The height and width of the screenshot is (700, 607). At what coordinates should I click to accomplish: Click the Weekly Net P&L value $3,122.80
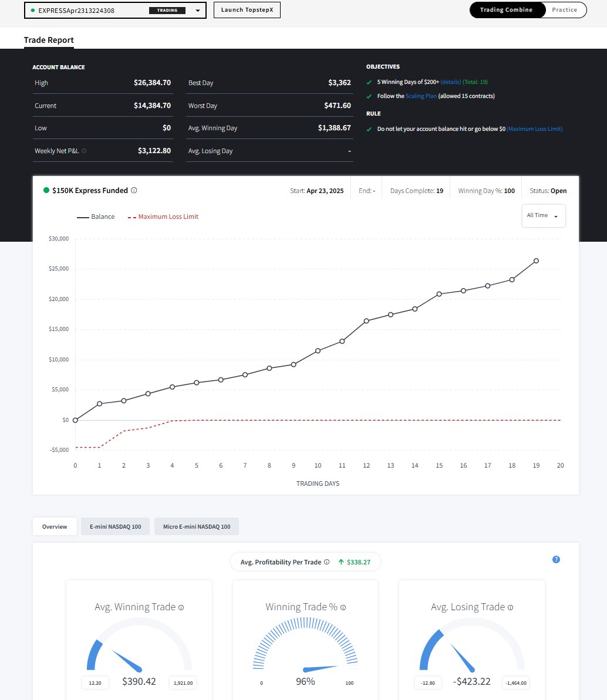coord(154,150)
